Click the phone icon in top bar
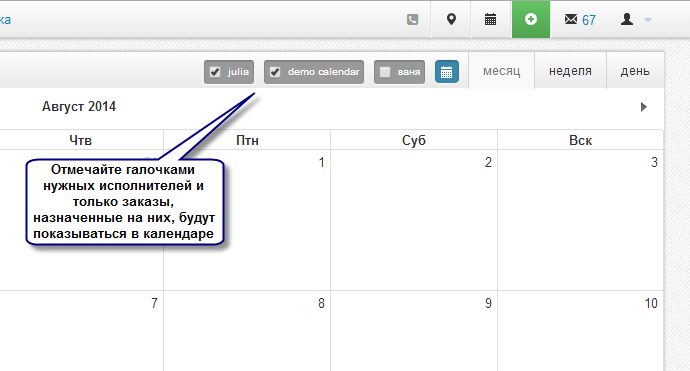 (x=412, y=19)
